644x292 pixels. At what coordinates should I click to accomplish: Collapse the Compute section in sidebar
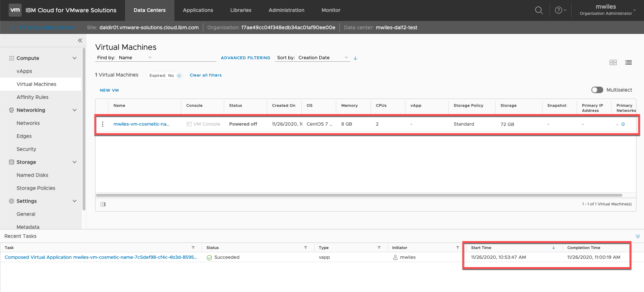point(75,58)
